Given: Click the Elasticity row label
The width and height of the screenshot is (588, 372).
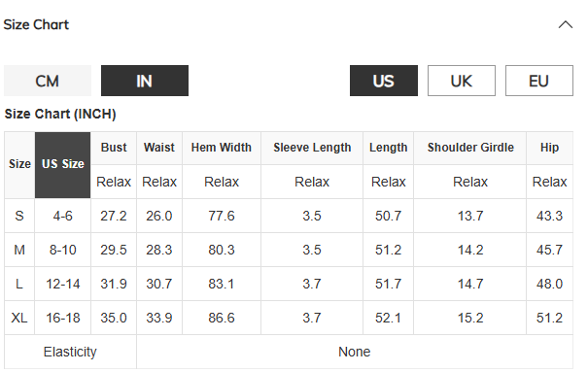Looking at the screenshot, I should (x=70, y=353).
